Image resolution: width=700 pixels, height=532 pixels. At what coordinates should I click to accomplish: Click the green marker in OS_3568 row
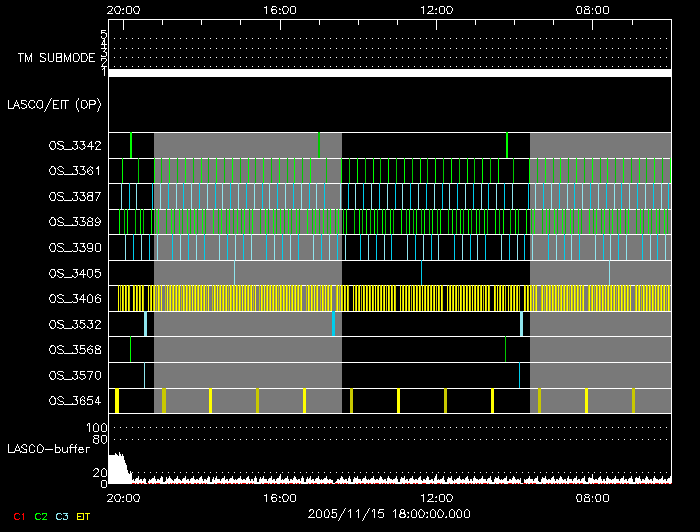coord(131,349)
